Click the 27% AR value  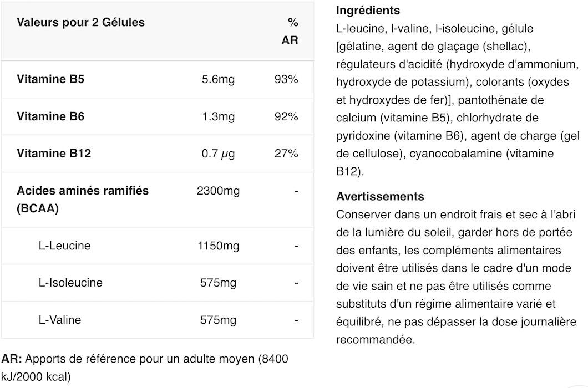pos(286,154)
